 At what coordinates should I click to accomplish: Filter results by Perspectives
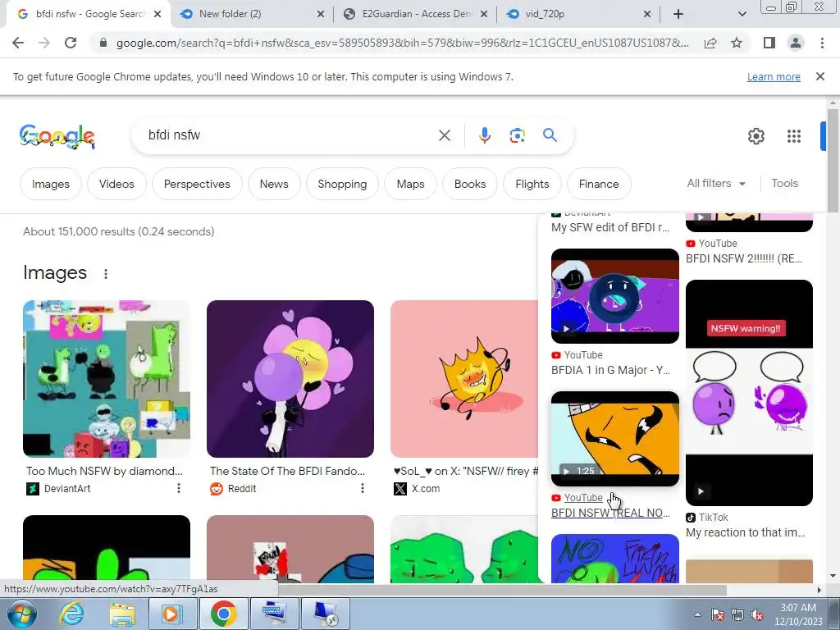coord(197,184)
